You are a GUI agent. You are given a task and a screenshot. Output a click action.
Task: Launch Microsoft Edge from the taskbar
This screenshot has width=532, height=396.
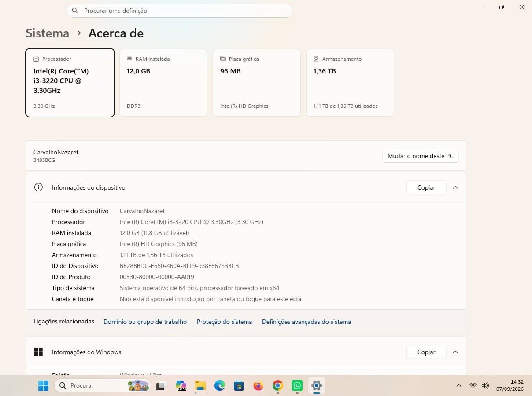click(220, 386)
